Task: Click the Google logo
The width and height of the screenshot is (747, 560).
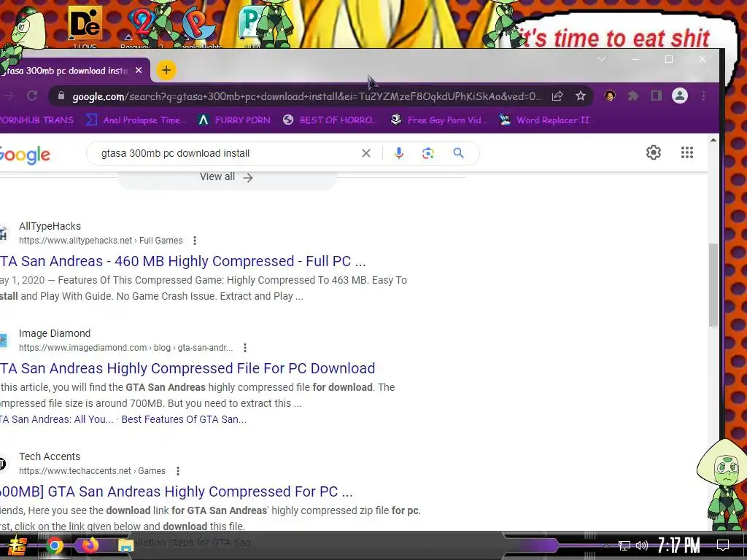Action: (x=25, y=155)
